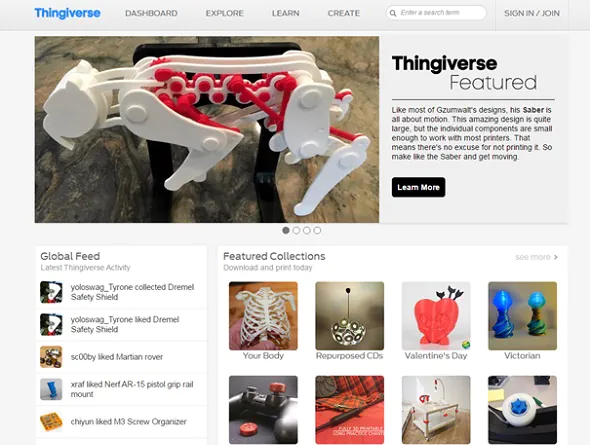Click the Thingiverse logo in header
Image resolution: width=590 pixels, height=445 pixels.
pyautogui.click(x=67, y=13)
